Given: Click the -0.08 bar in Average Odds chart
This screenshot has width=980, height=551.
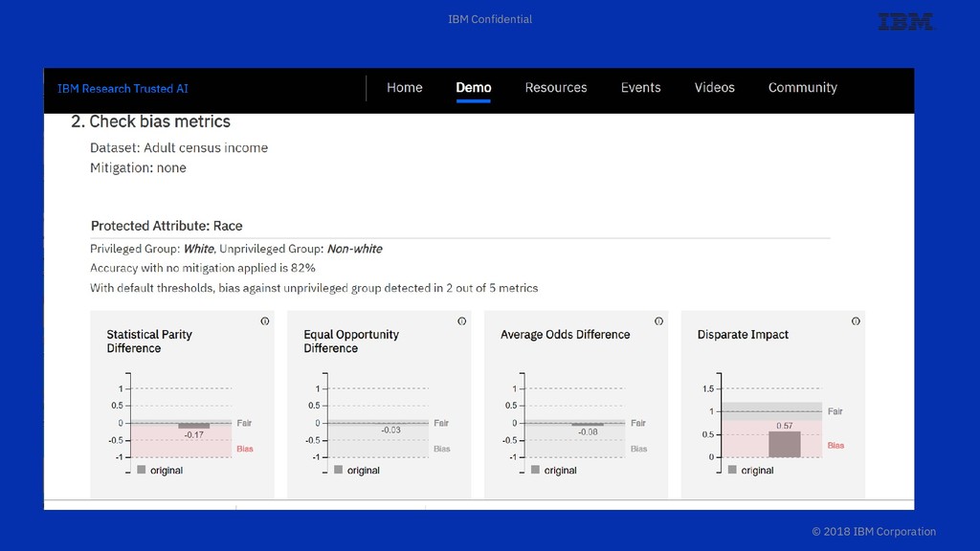Looking at the screenshot, I should 588,424.
